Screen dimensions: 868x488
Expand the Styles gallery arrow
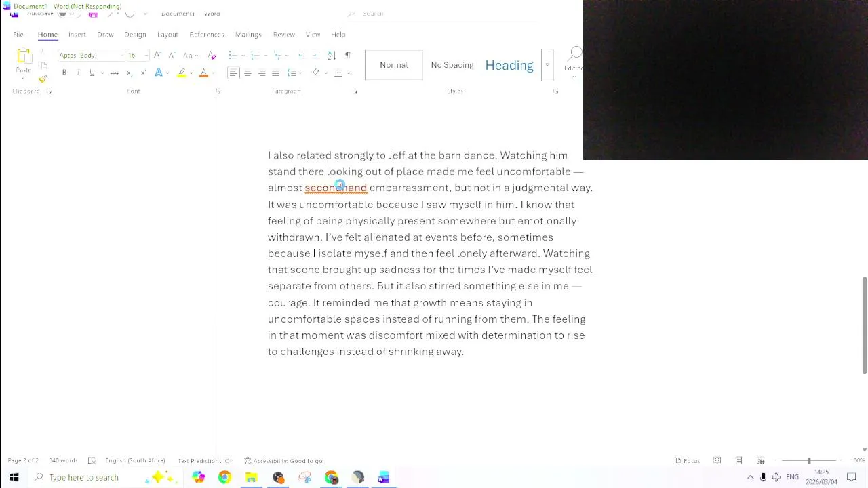(547, 66)
